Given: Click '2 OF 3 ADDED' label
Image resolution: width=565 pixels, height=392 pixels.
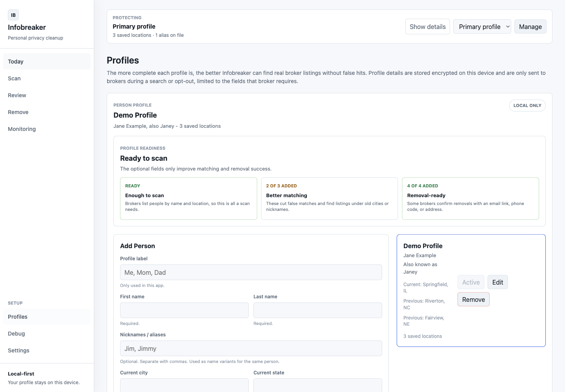Looking at the screenshot, I should tap(281, 186).
